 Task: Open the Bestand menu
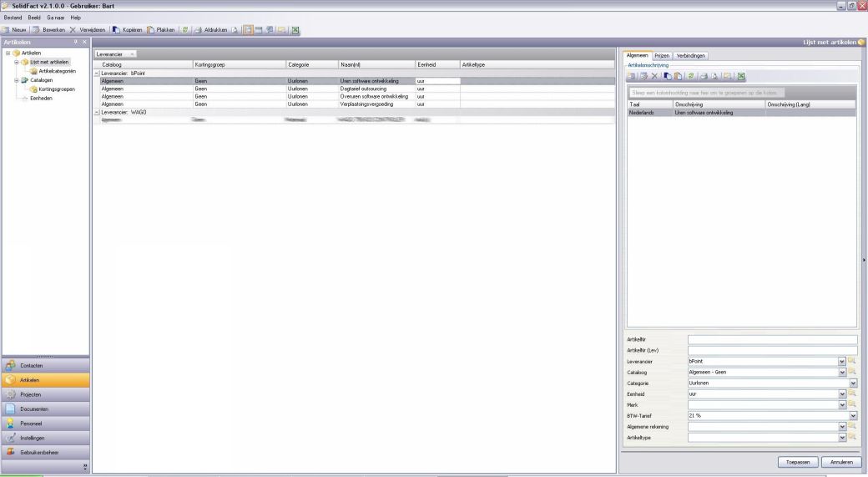[x=13, y=18]
